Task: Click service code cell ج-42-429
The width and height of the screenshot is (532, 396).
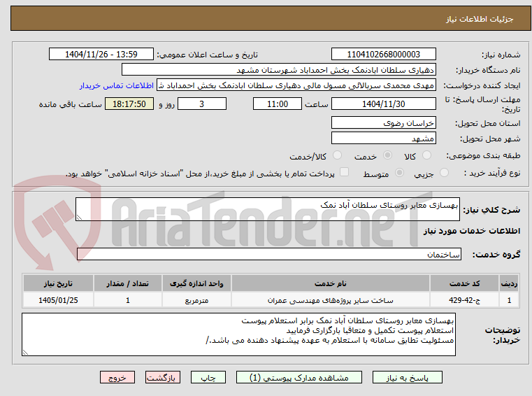Action: point(464,300)
